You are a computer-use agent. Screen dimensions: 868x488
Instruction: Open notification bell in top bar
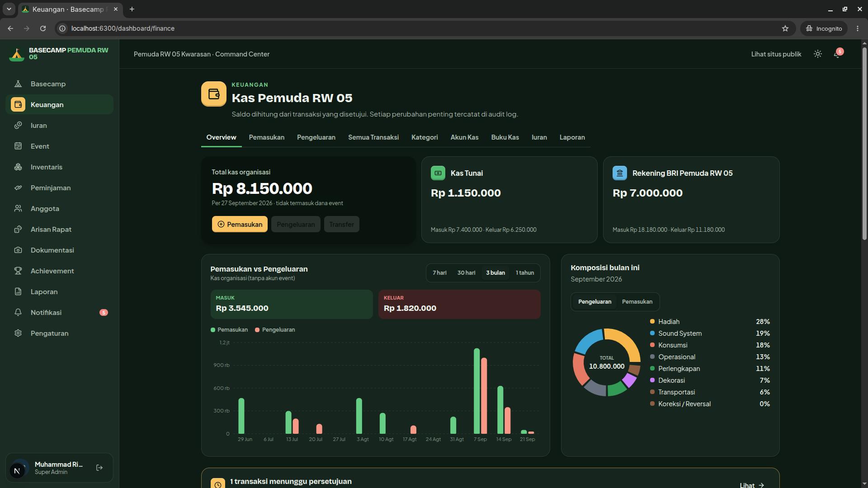click(837, 54)
